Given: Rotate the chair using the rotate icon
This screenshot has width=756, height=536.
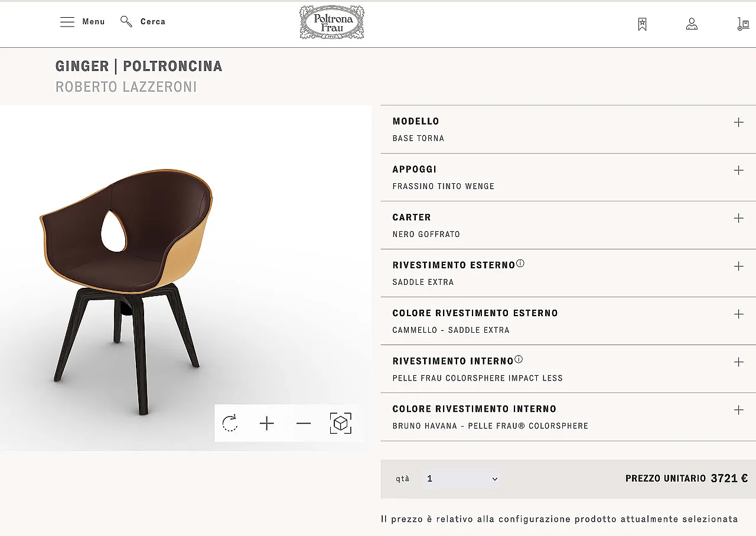Looking at the screenshot, I should [230, 423].
